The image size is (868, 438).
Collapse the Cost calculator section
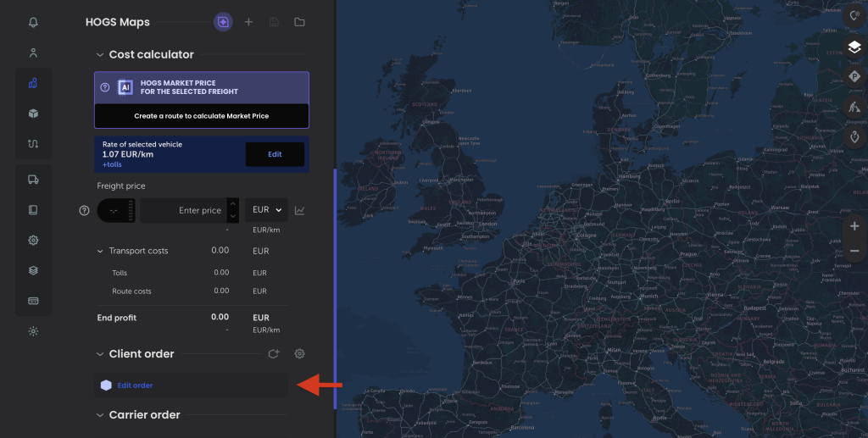[x=100, y=55]
